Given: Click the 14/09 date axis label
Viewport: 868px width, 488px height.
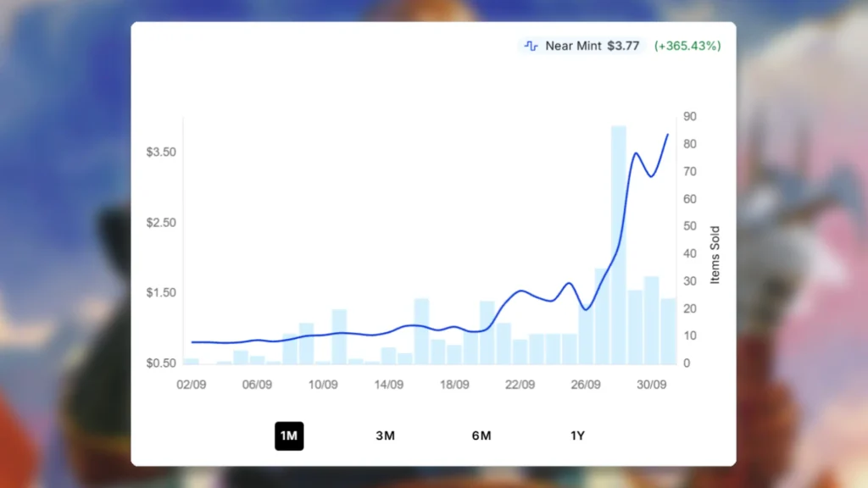Looking at the screenshot, I should [388, 385].
